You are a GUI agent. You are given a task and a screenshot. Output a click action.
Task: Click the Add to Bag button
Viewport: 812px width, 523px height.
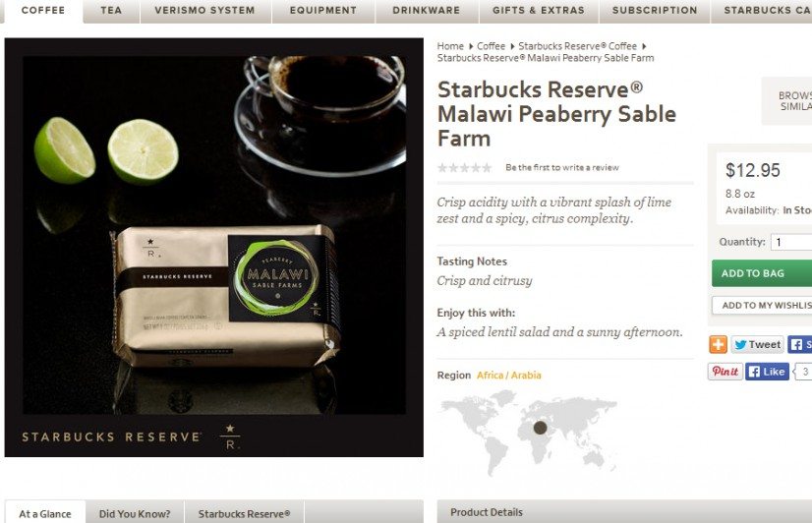pyautogui.click(x=762, y=273)
